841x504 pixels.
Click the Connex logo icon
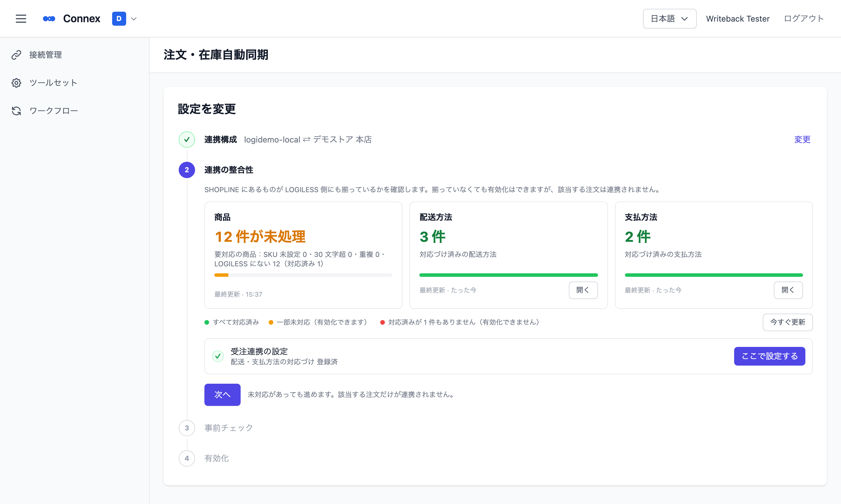49,19
